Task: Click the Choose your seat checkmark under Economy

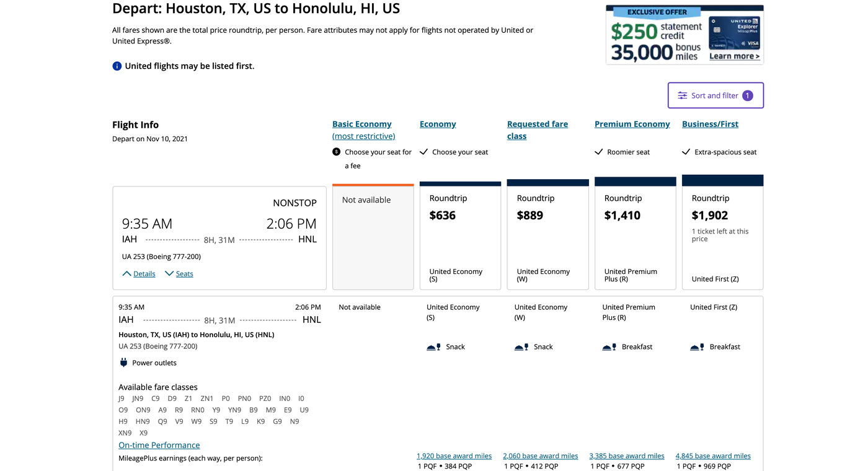Action: click(x=424, y=151)
